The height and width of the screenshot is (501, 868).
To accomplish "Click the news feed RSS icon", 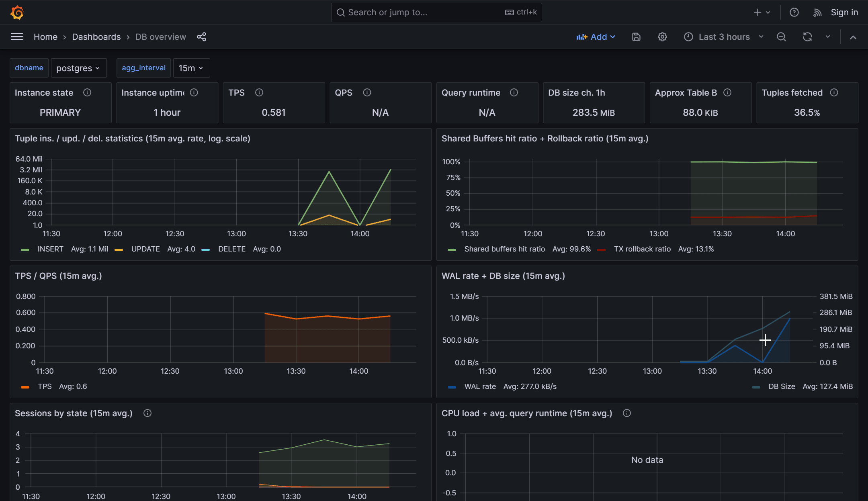I will (817, 12).
